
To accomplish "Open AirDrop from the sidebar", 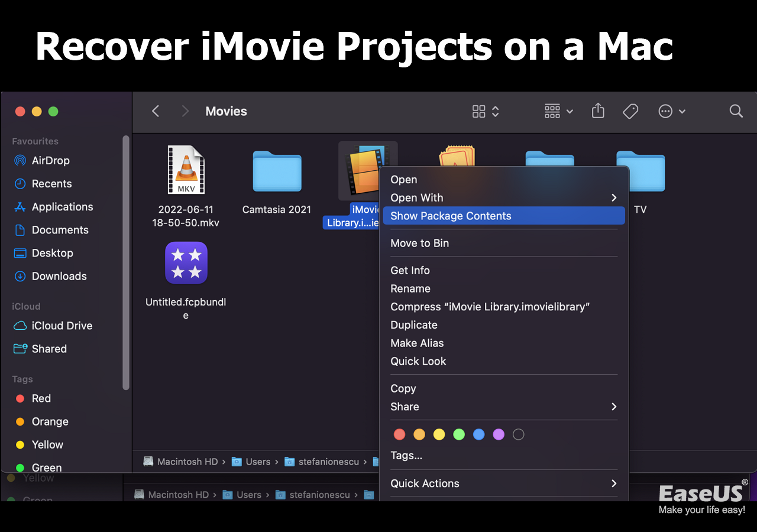I will click(51, 160).
